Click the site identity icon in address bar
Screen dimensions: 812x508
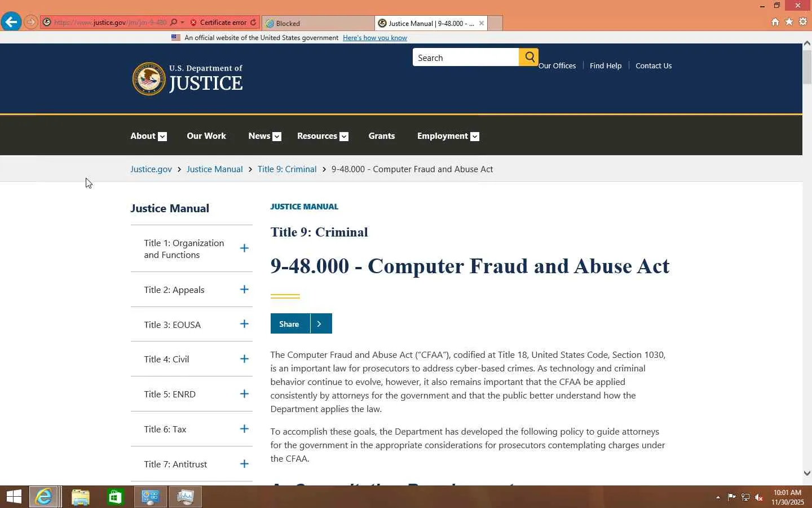tap(47, 23)
